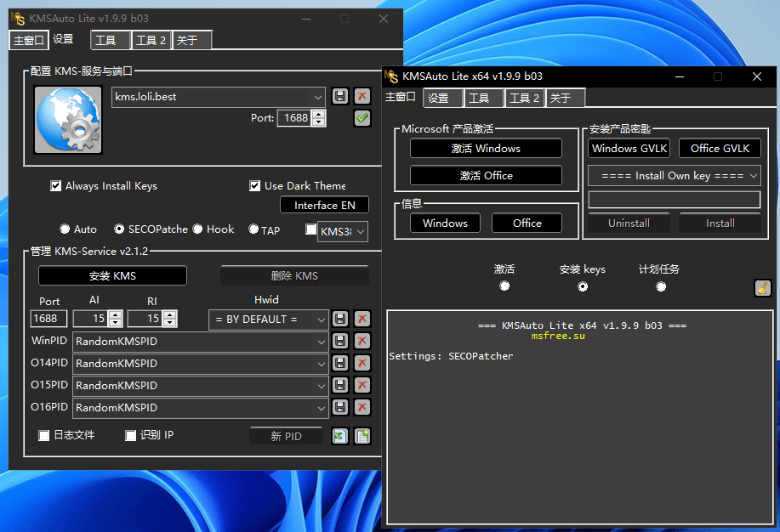Click the server Port 1688 spinner arrows

(x=319, y=118)
